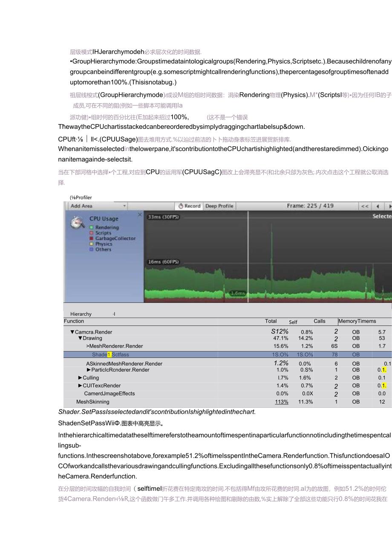Collapse the Camera.Render tree row
The width and height of the screenshot is (392, 555).
72,332
